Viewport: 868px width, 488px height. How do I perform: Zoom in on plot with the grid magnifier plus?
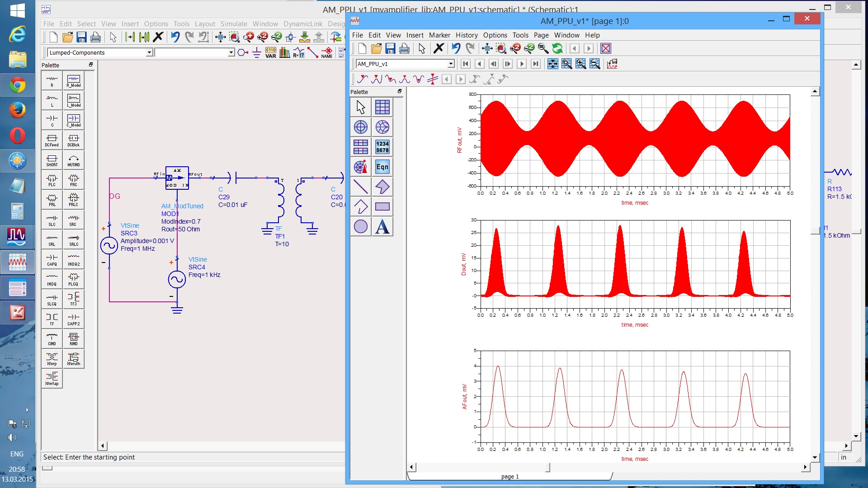pyautogui.click(x=580, y=64)
